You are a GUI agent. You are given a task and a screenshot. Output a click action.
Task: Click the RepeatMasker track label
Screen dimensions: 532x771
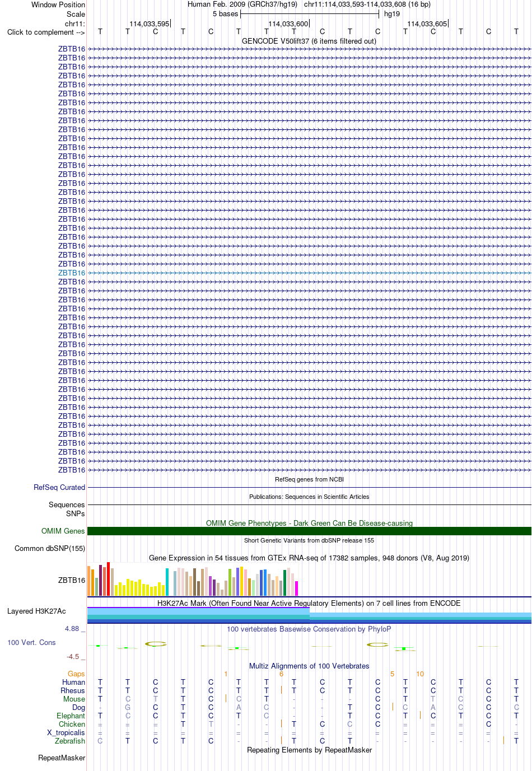62,758
